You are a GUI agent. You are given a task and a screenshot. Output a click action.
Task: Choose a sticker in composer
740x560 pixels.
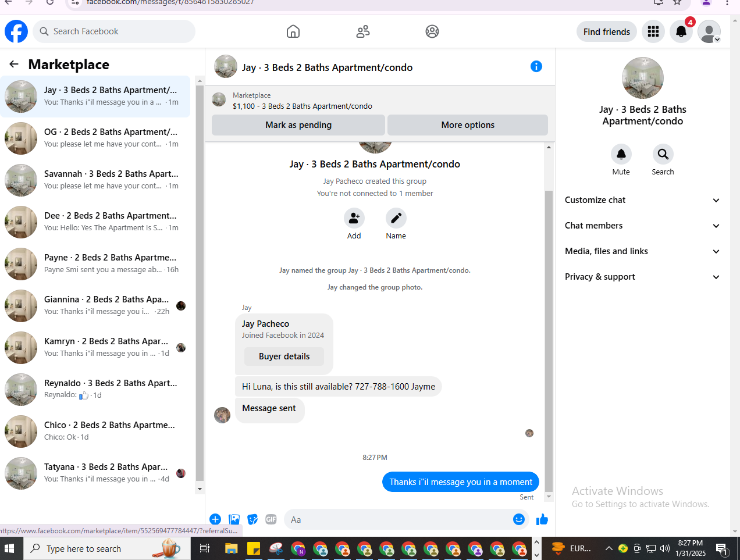coord(252,519)
